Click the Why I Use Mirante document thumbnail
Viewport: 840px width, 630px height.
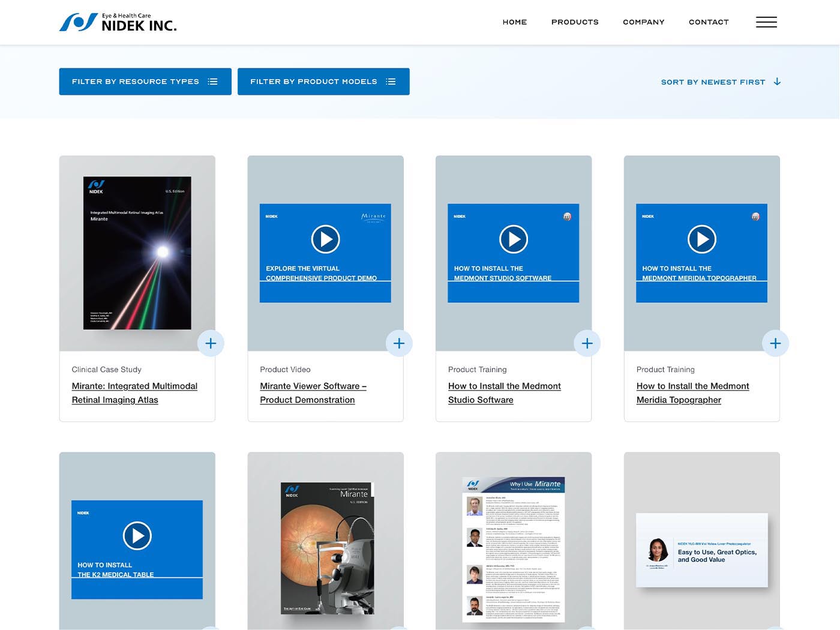point(514,550)
